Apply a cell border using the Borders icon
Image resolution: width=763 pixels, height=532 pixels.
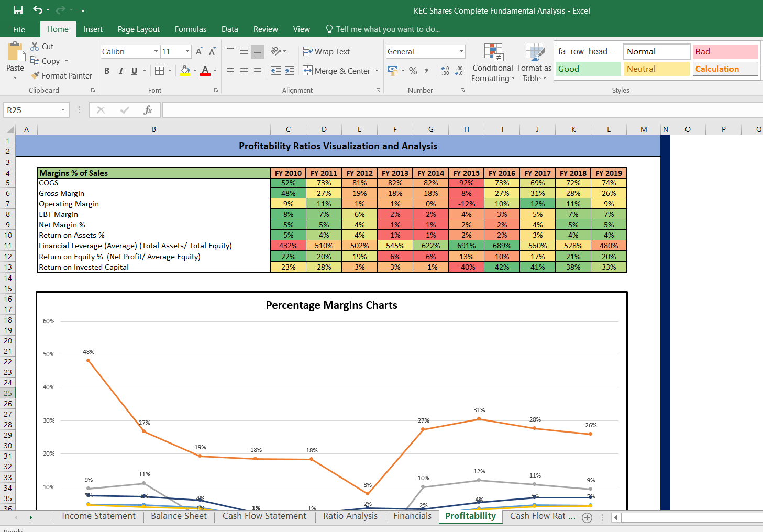point(160,71)
